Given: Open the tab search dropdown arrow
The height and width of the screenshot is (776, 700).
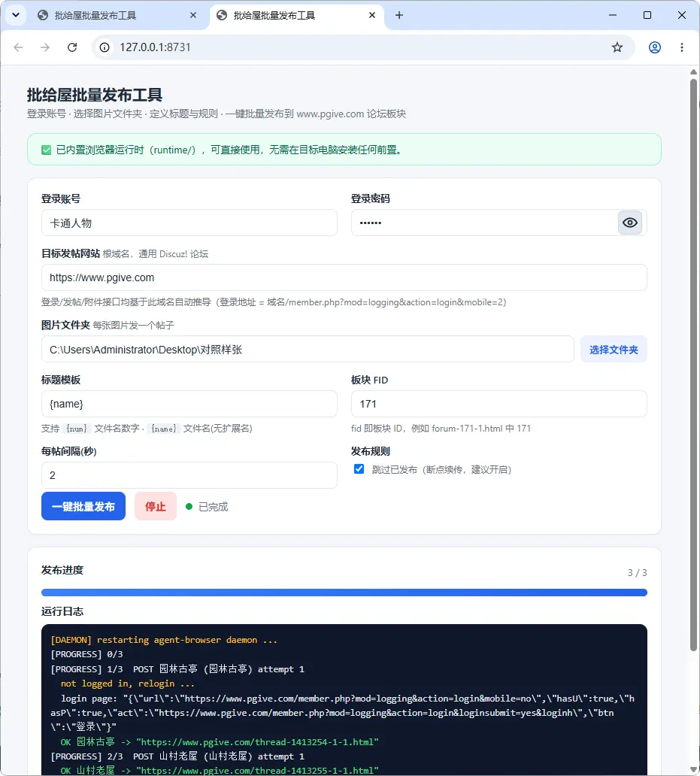Looking at the screenshot, I should [x=16, y=15].
